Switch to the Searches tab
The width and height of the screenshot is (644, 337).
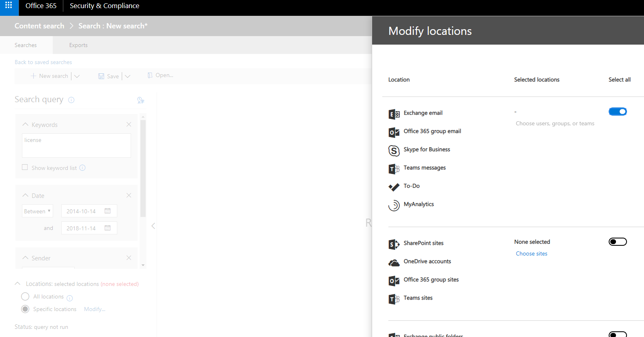[26, 45]
